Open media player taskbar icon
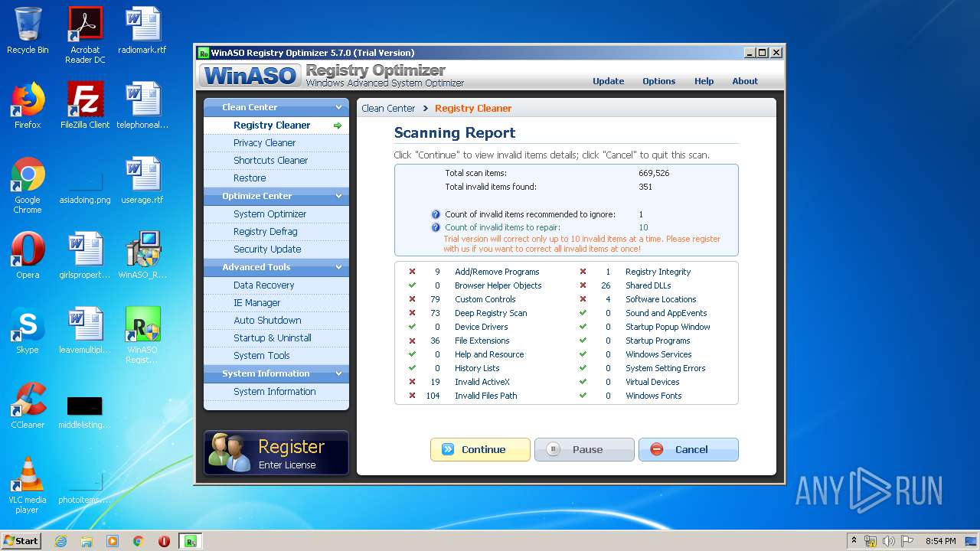 (113, 541)
